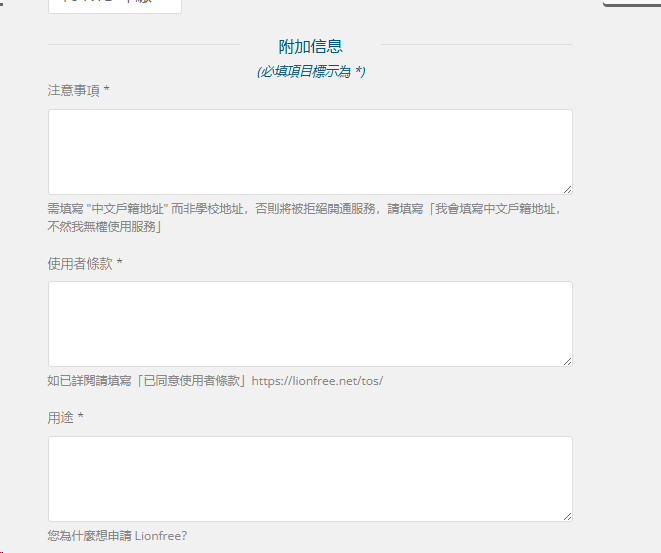Click the 注意事項 text area
This screenshot has width=661, height=553.
[x=310, y=151]
